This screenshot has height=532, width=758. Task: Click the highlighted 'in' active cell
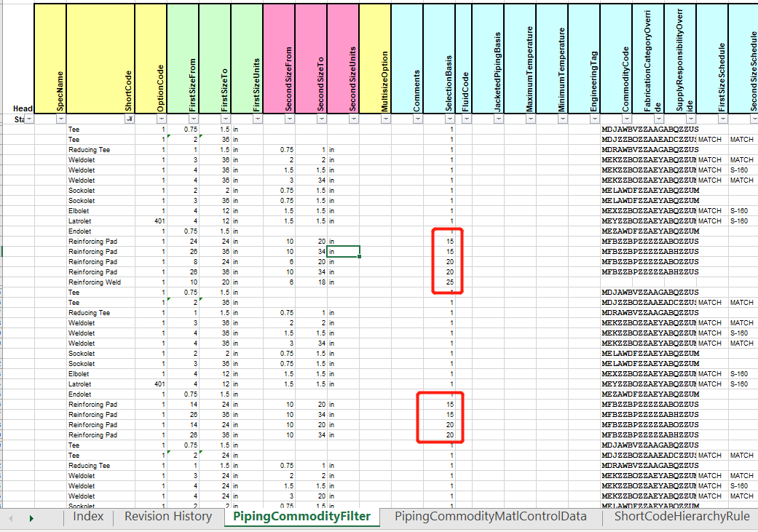(343, 251)
